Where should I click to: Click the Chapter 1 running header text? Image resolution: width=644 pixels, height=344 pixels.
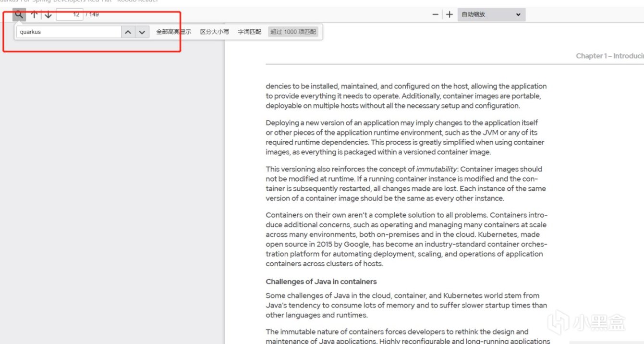608,56
